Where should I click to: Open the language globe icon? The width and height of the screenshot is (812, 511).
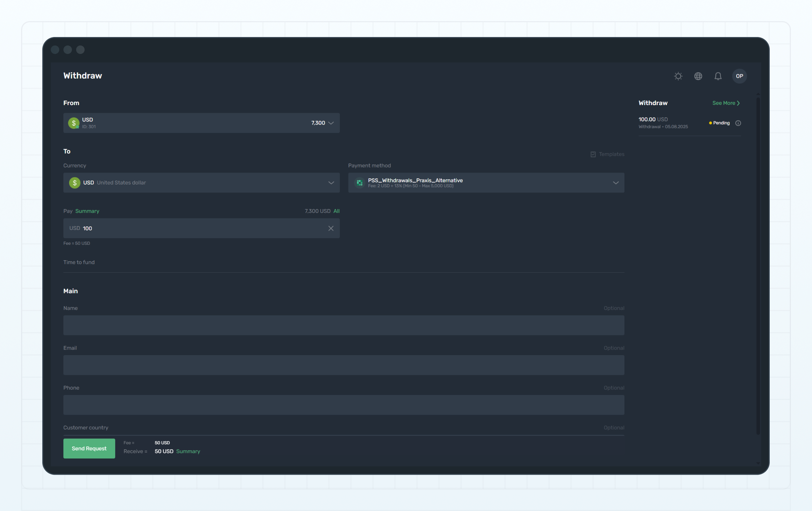click(698, 76)
